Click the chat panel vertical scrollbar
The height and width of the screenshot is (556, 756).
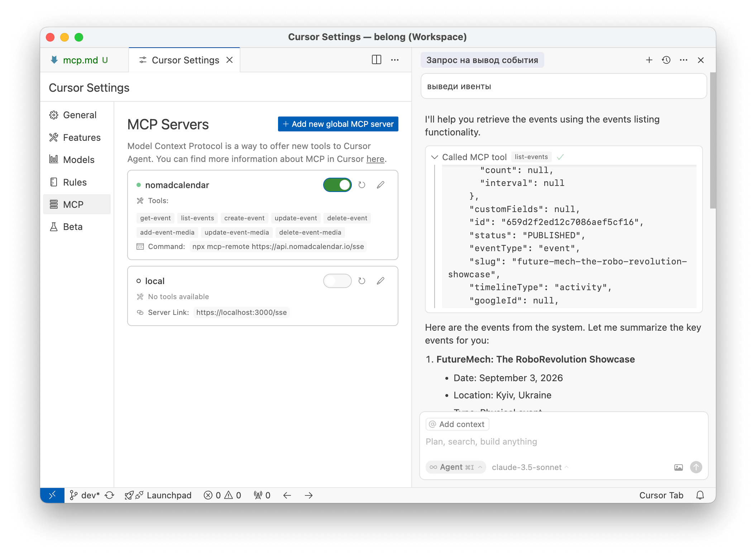(713, 140)
